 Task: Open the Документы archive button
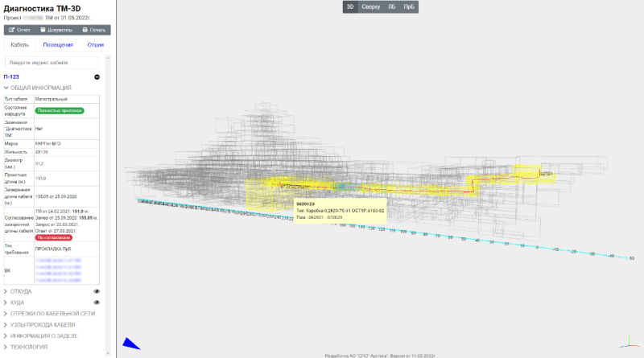[x=56, y=30]
